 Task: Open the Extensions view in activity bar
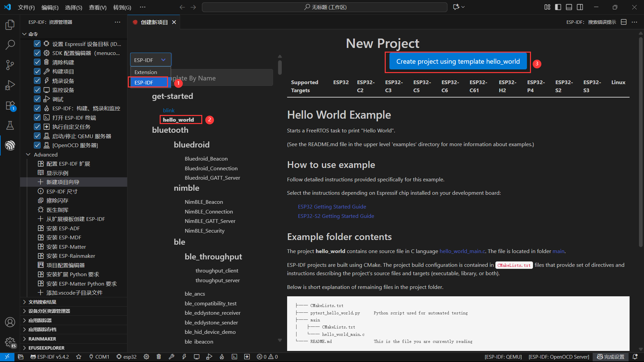click(x=10, y=106)
